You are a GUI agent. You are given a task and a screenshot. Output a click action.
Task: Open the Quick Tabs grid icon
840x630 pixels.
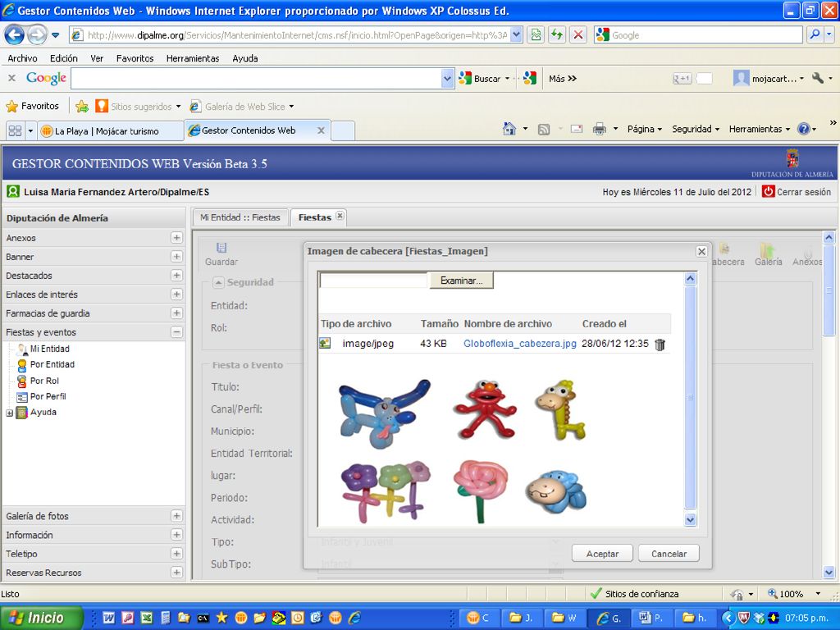(15, 130)
